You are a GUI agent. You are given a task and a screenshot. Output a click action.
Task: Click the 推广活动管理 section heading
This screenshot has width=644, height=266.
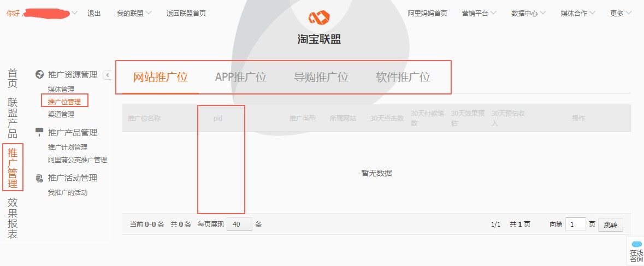(x=73, y=178)
